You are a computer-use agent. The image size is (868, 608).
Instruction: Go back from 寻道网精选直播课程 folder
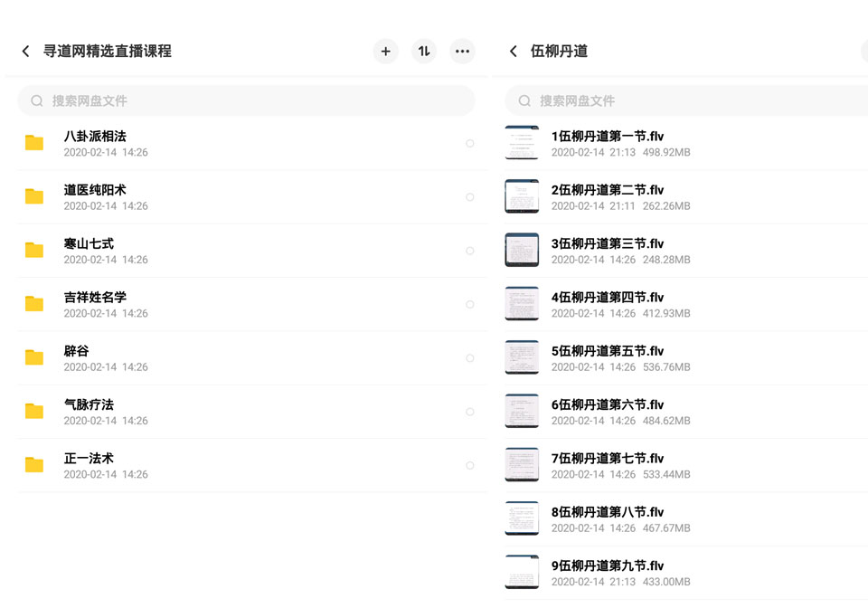25,52
